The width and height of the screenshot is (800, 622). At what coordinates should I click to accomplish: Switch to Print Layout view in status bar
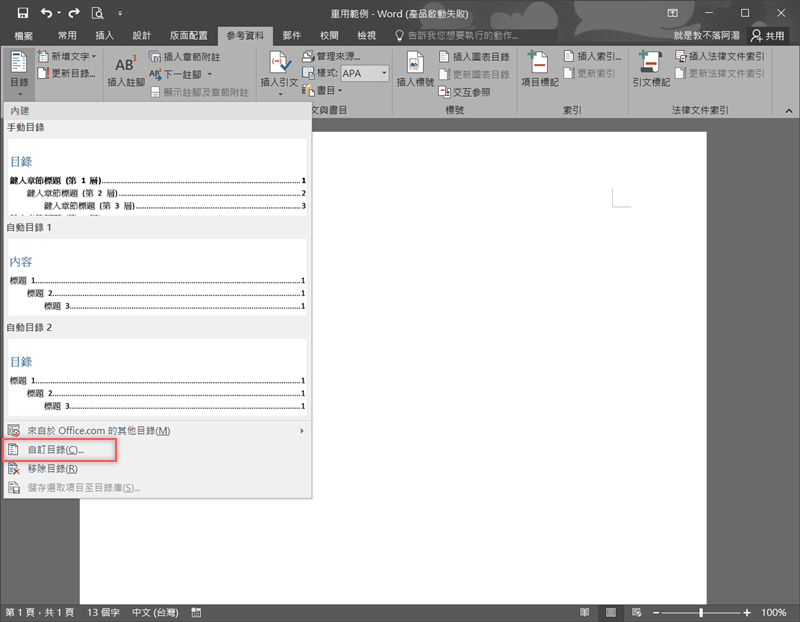(x=610, y=612)
